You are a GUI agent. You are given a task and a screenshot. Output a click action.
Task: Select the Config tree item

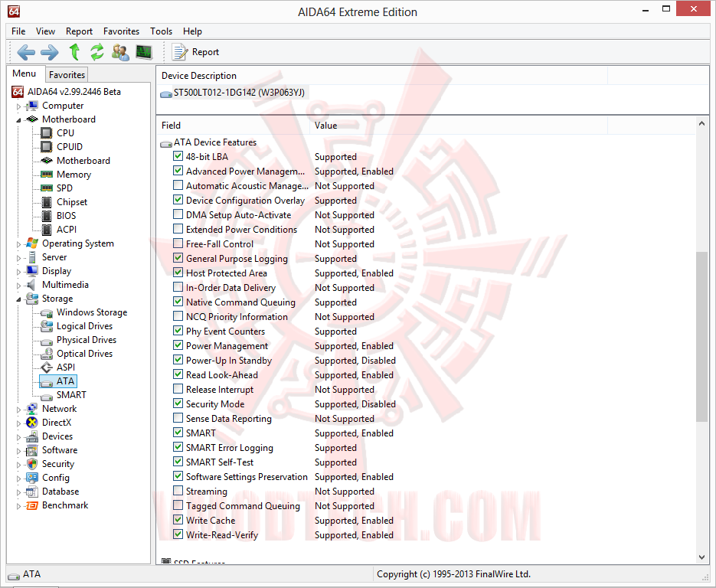56,478
